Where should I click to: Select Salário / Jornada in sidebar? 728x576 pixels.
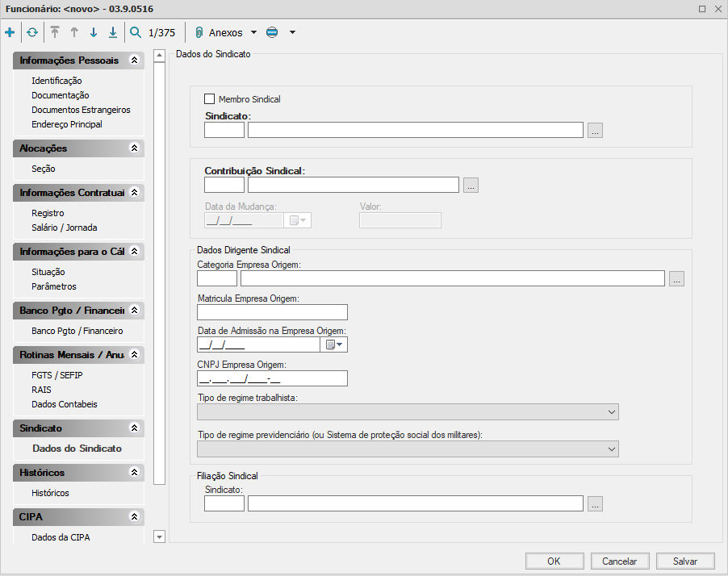coord(64,227)
